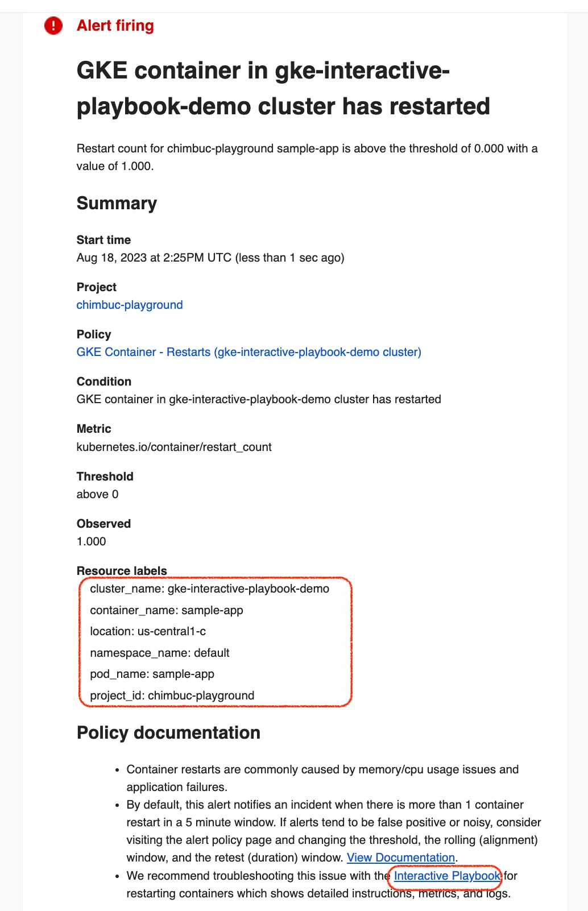This screenshot has width=588, height=911.
Task: Click the start time Aug 18, 2023 text
Action: [x=210, y=258]
